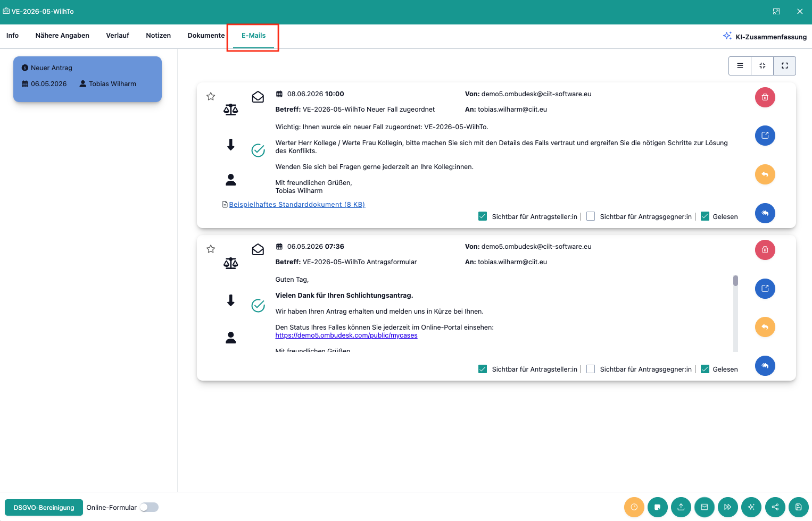Viewport: 812px width, 521px height.
Task: Click the DSGVO-Bereinigung button
Action: tap(44, 507)
